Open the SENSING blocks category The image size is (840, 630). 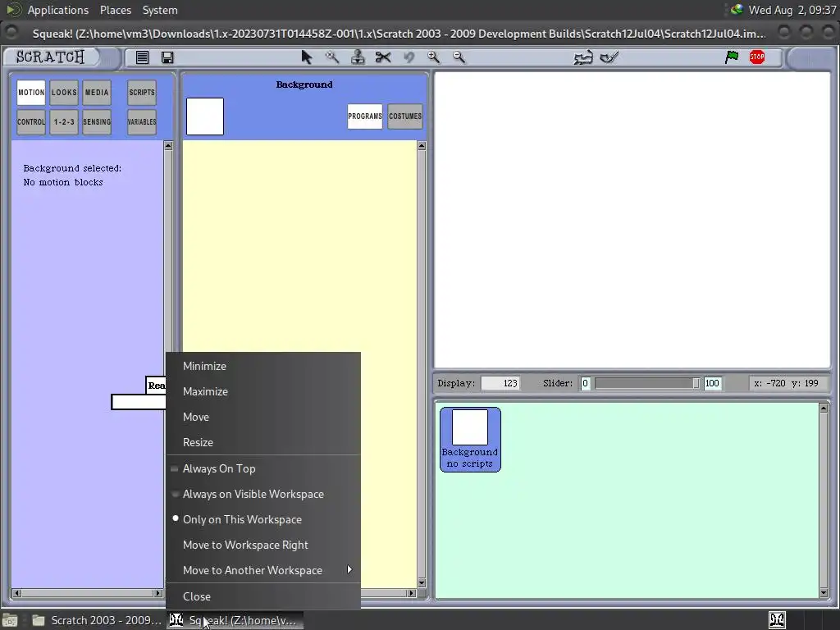click(x=97, y=121)
